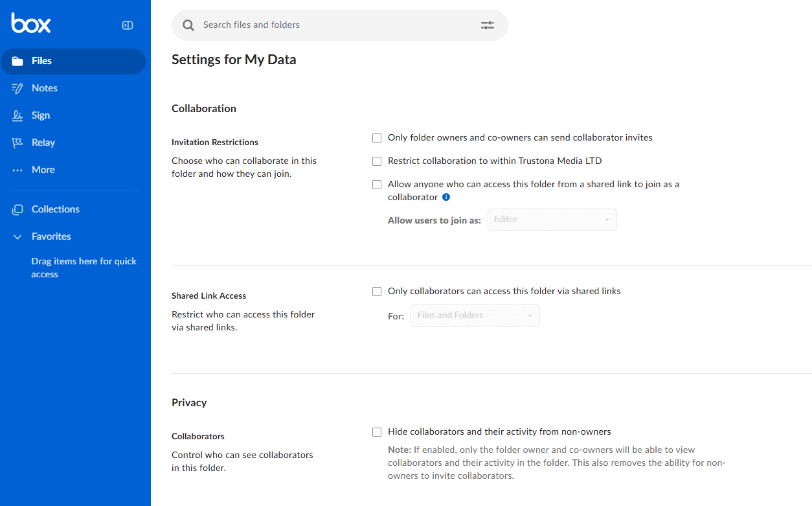
Task: Click the info icon next to collaborator
Action: pos(446,197)
